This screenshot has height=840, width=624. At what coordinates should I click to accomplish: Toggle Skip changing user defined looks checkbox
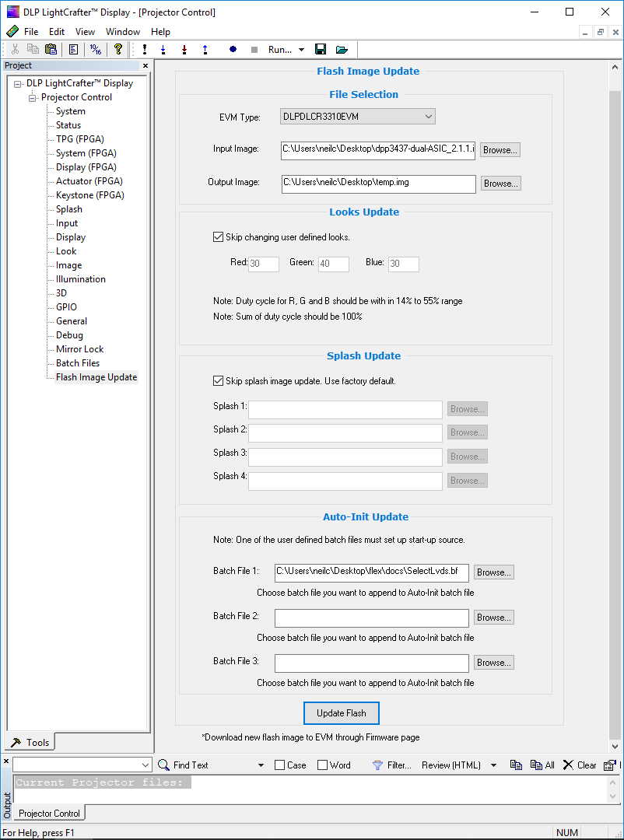[x=218, y=236]
